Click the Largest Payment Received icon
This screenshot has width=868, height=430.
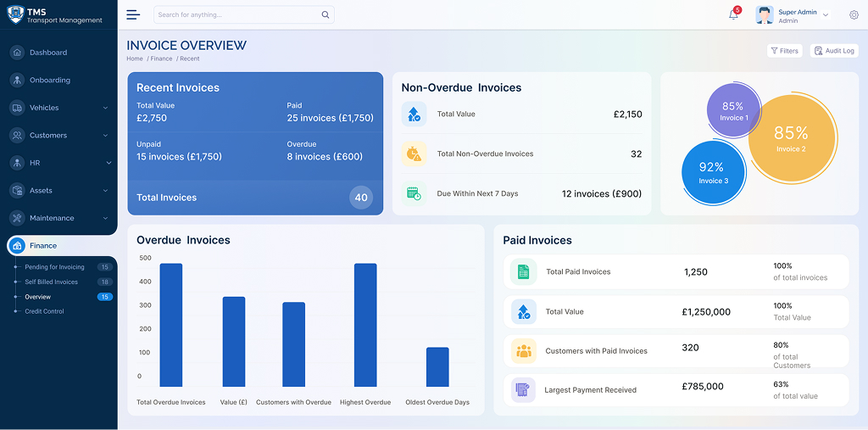523,390
